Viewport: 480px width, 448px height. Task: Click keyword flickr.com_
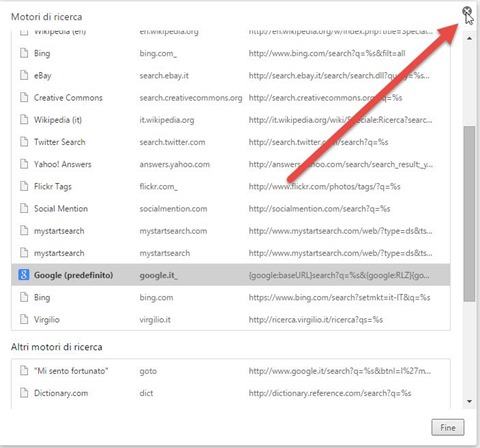158,187
